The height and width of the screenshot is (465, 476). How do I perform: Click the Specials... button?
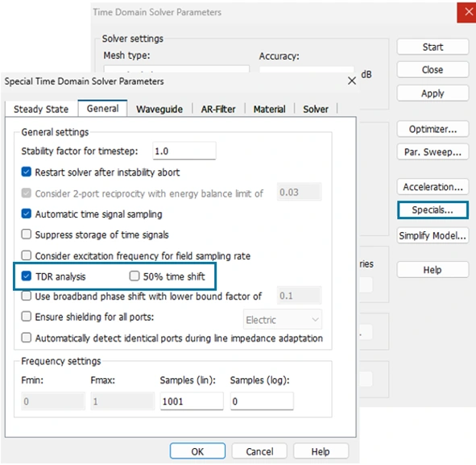click(433, 210)
